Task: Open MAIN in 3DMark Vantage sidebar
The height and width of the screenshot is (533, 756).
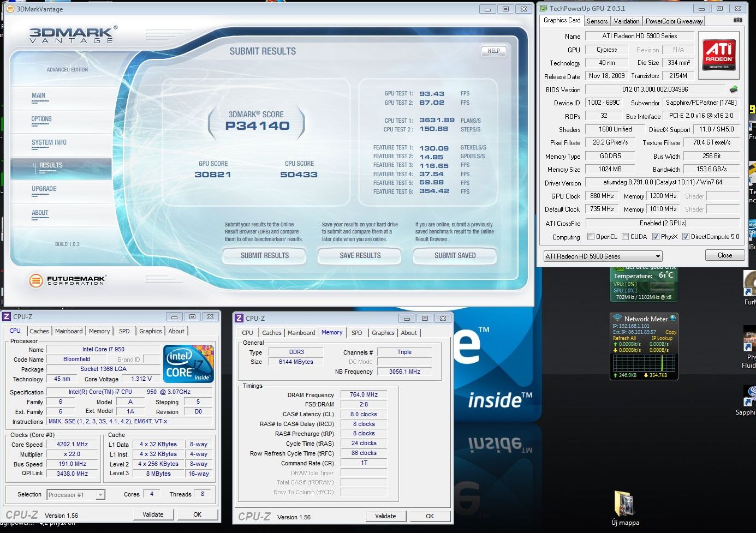Action: [39, 95]
